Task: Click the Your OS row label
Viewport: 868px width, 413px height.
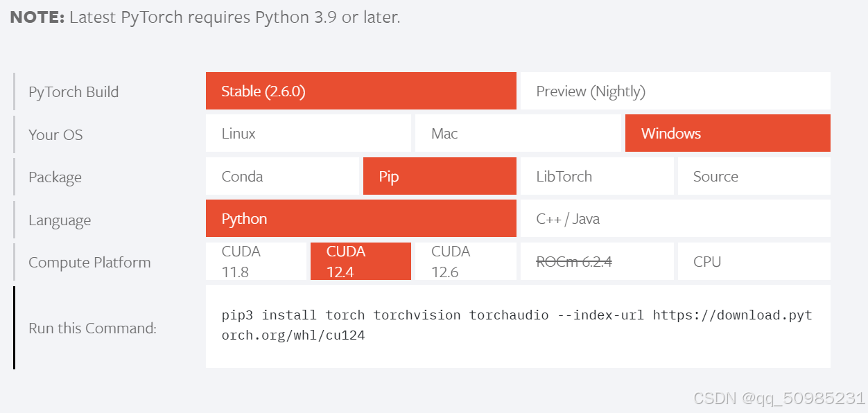Action: tap(55, 135)
